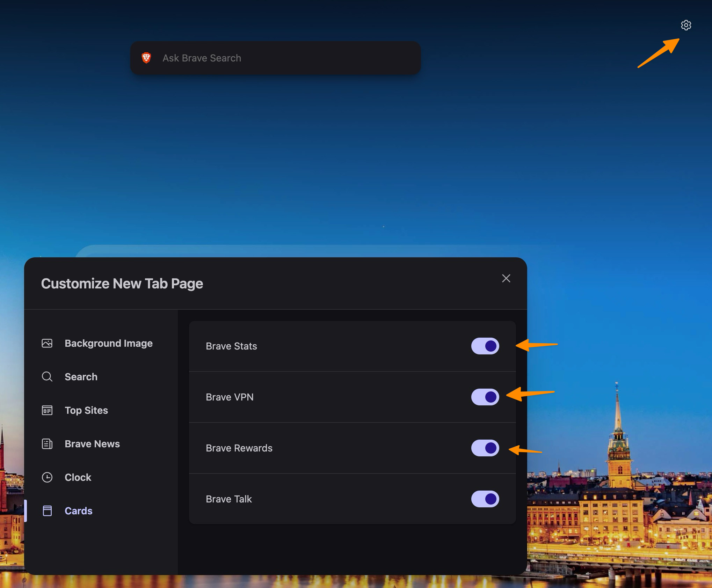
Task: Click the Brave Stats row label
Action: click(x=231, y=346)
